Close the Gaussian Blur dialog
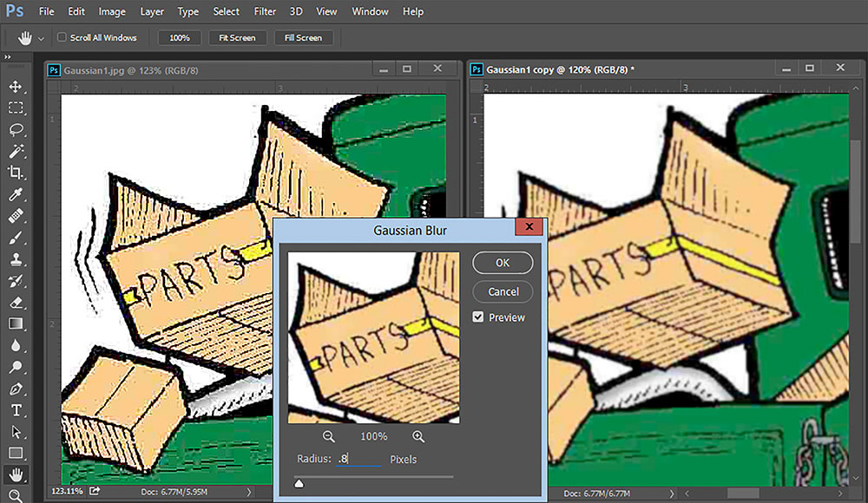The height and width of the screenshot is (503, 868). (529, 226)
